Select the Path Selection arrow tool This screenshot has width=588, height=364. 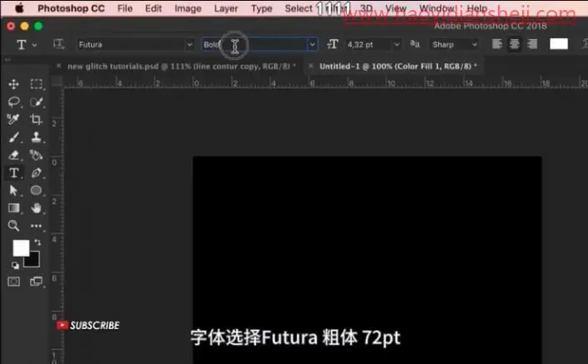tap(13, 190)
